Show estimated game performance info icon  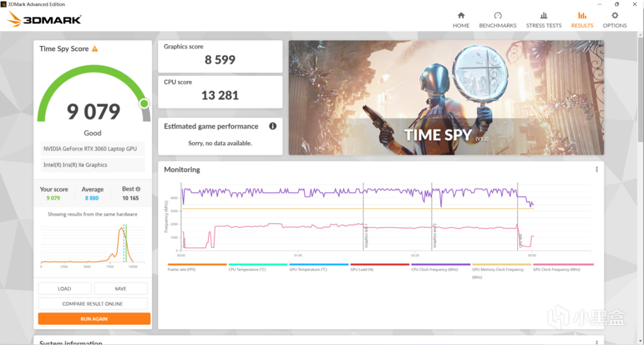(x=273, y=126)
